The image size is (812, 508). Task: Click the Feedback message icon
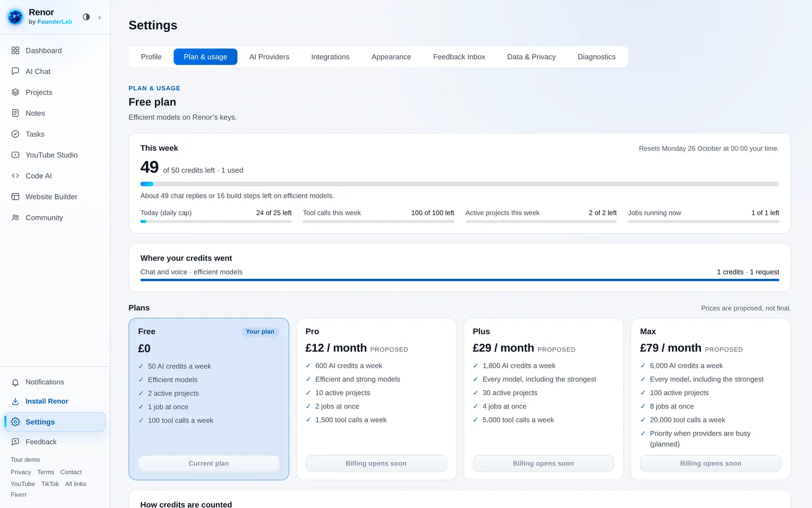(x=15, y=442)
